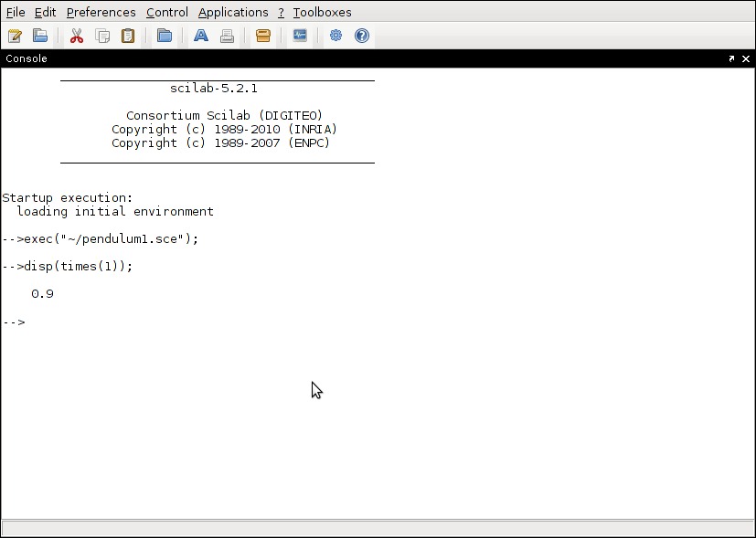This screenshot has width=756, height=538.
Task: Open the Module manager ATOMS box icon
Action: coord(263,37)
